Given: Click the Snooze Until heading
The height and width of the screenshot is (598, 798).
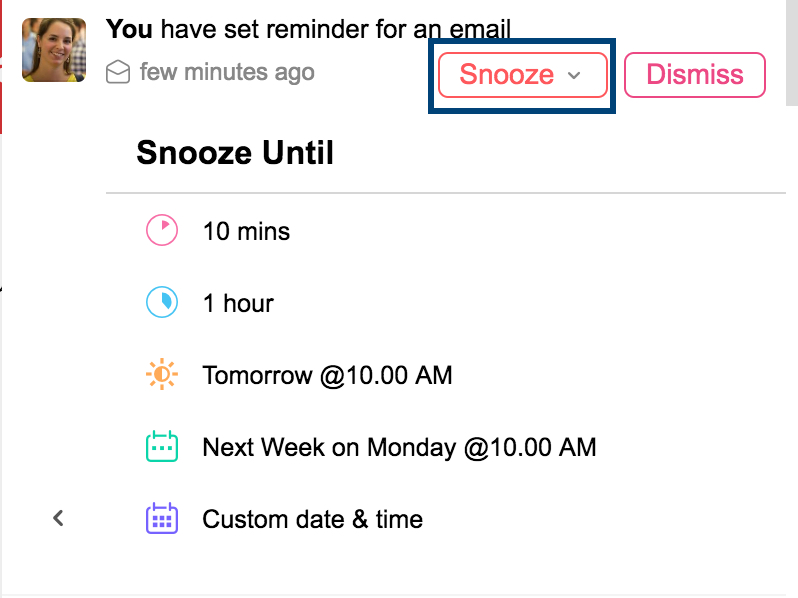Looking at the screenshot, I should pos(235,153).
